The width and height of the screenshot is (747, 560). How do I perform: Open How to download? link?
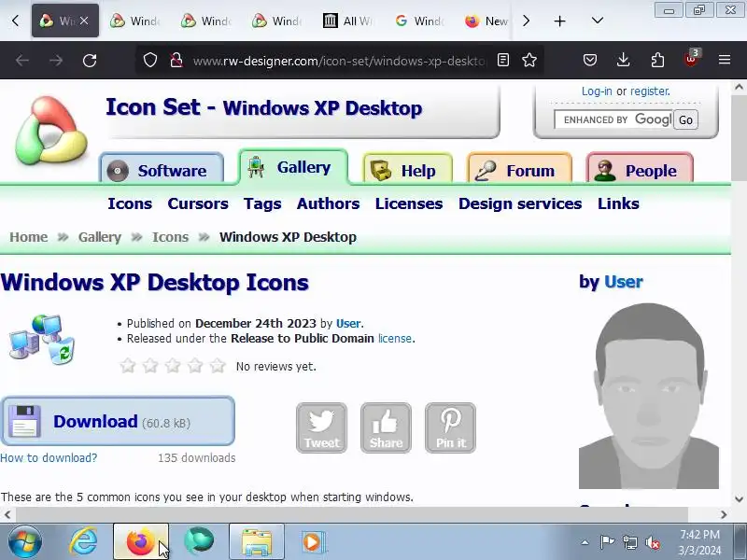tap(49, 457)
